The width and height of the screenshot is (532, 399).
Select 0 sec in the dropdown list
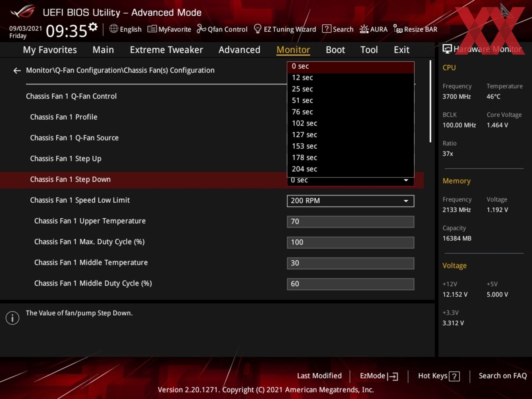(350, 67)
